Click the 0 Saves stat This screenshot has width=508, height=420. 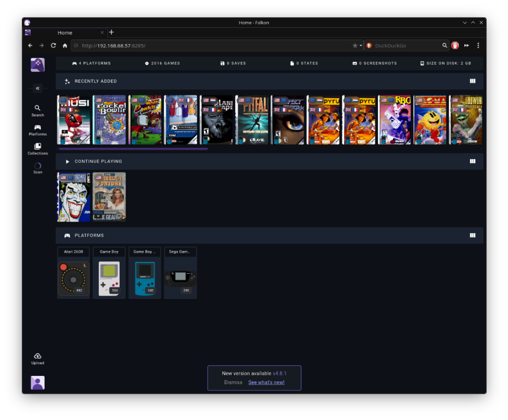(x=233, y=63)
